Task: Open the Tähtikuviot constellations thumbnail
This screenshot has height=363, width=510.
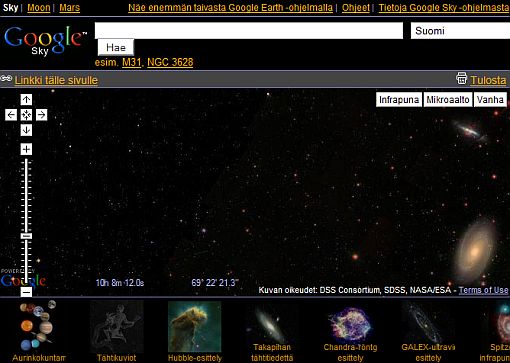Action: pyautogui.click(x=117, y=331)
